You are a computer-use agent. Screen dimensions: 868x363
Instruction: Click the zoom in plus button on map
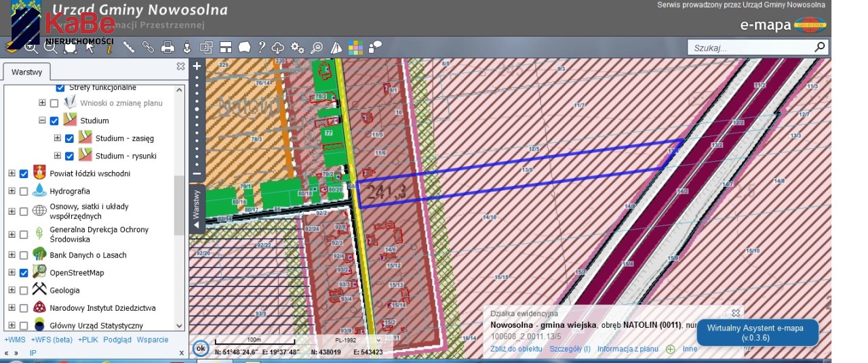point(197,66)
